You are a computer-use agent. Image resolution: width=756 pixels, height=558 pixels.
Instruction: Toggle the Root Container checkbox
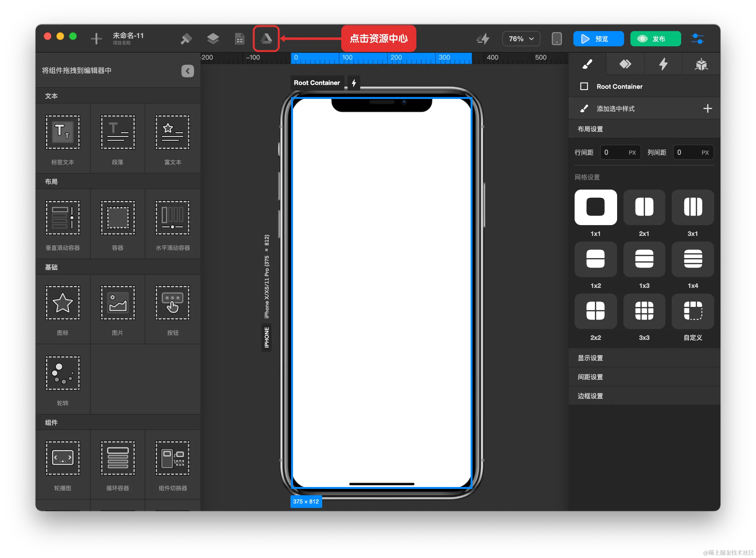pyautogui.click(x=584, y=87)
